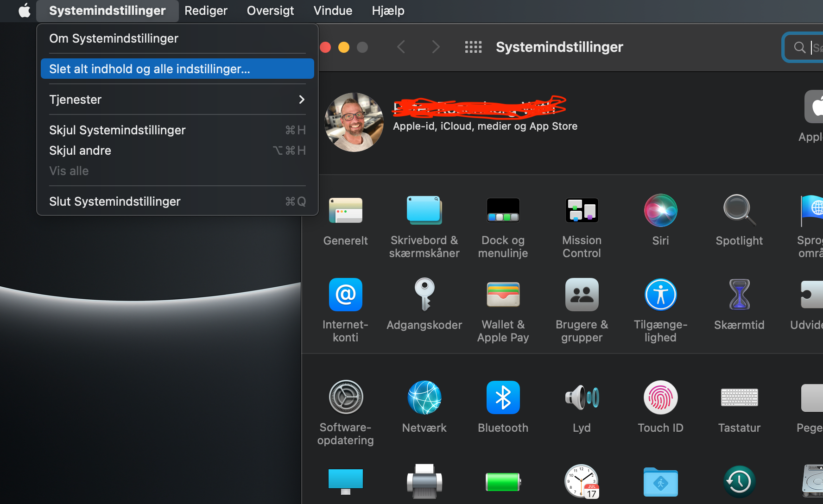Open Tilgængelighed accessibility pane
The height and width of the screenshot is (504, 823).
coord(660,295)
